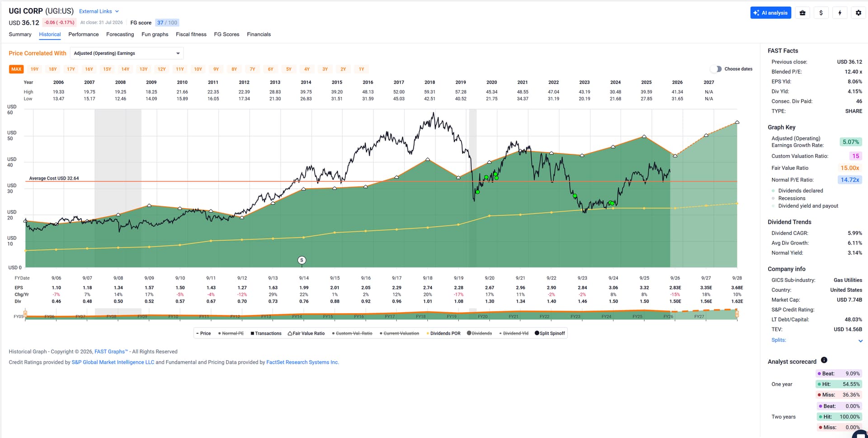
Task: Click the Normal P/E Ratio 14.72x badge
Action: 850,180
